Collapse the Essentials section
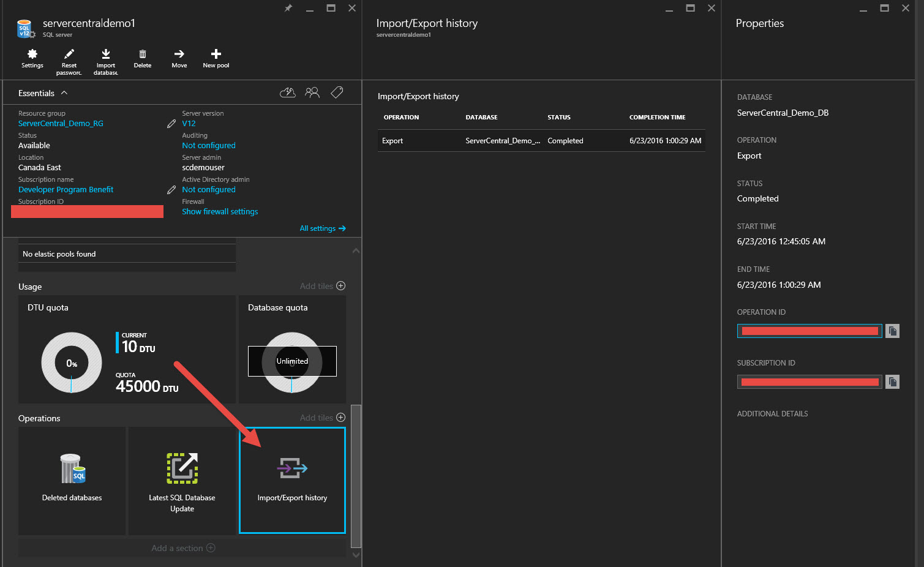The width and height of the screenshot is (924, 567). click(x=64, y=93)
